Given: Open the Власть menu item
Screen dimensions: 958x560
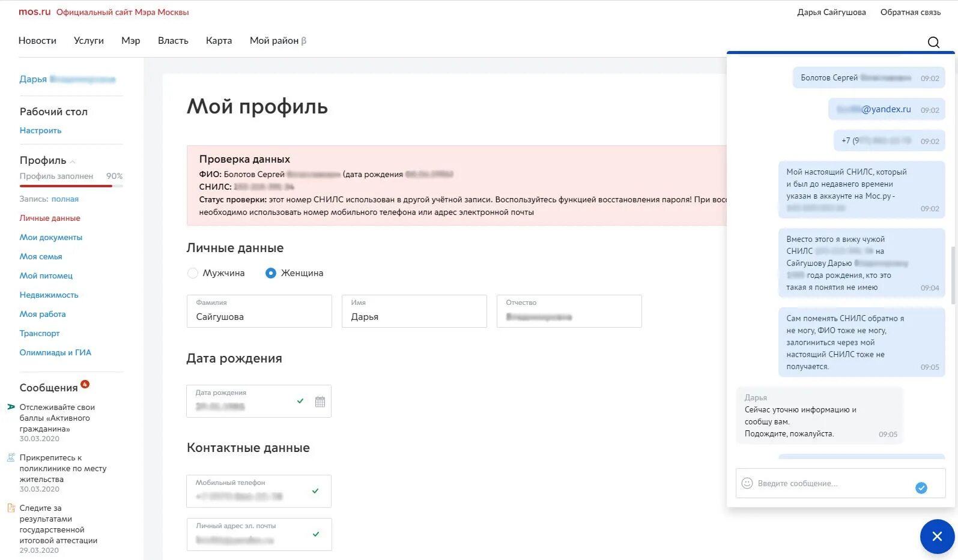Looking at the screenshot, I should (x=173, y=41).
